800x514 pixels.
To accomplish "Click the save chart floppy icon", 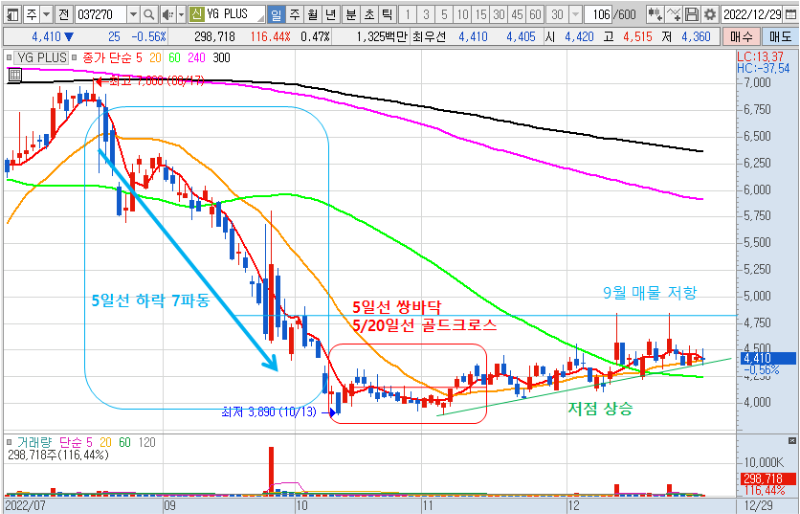I will pos(691,14).
